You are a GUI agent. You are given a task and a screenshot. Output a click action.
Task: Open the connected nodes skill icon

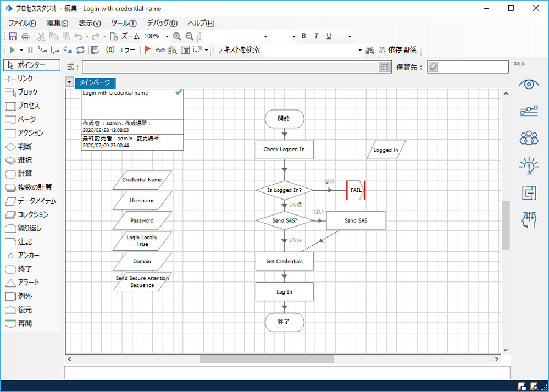529,111
